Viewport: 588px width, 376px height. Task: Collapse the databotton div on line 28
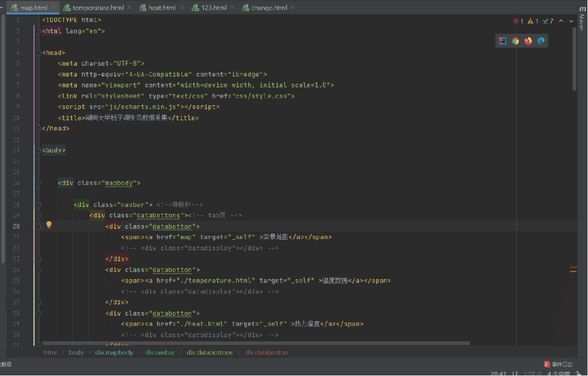39,313
